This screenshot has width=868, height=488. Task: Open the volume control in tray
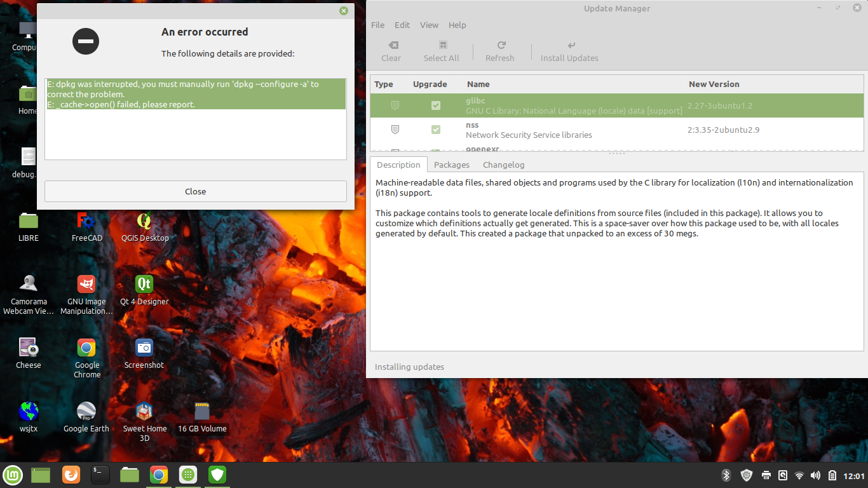pyautogui.click(x=816, y=475)
